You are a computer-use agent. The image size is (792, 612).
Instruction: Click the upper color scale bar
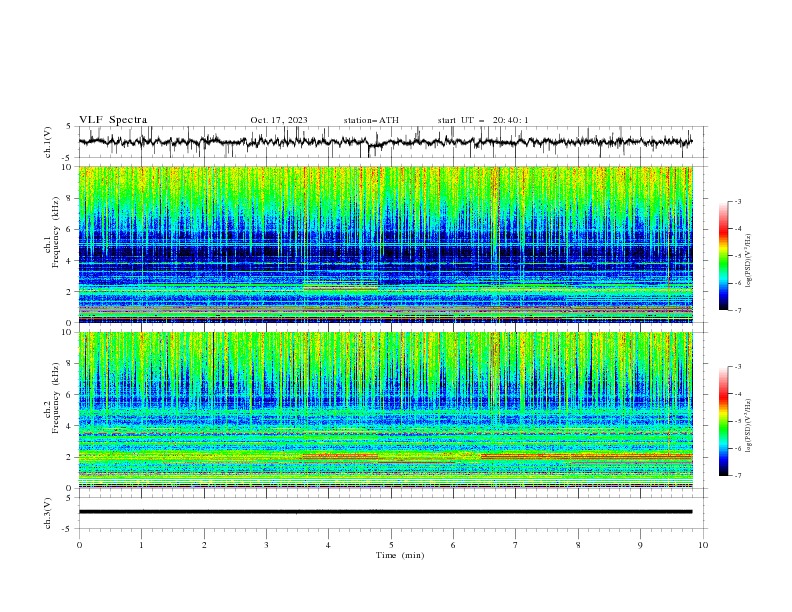click(723, 256)
